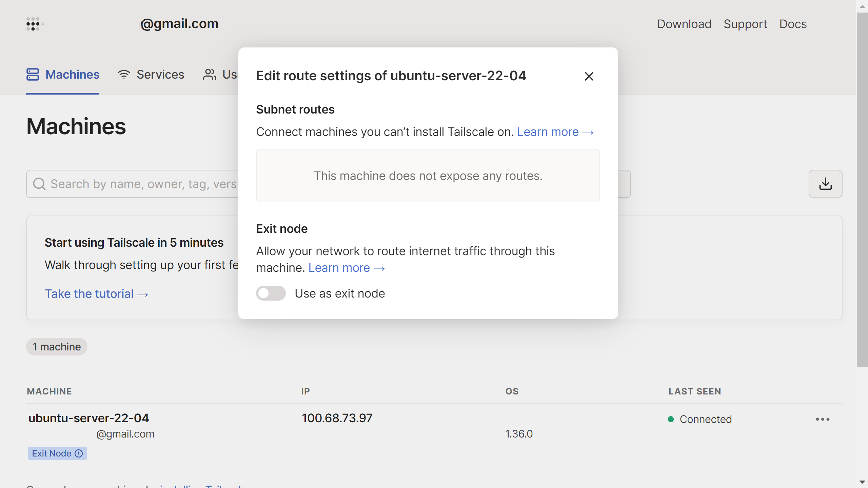The width and height of the screenshot is (868, 488).
Task: Open the three-dot menu for ubuntu-server-22-04
Action: coord(823,419)
